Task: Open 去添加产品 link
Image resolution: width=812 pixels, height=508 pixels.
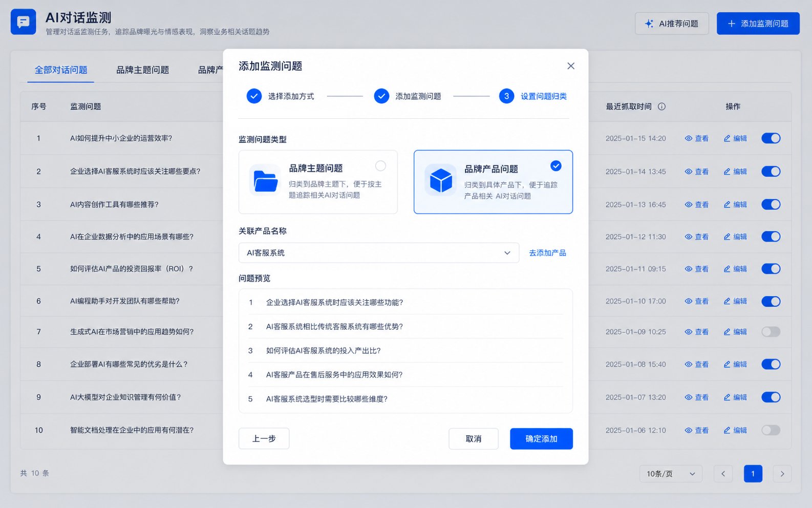Action: [547, 253]
